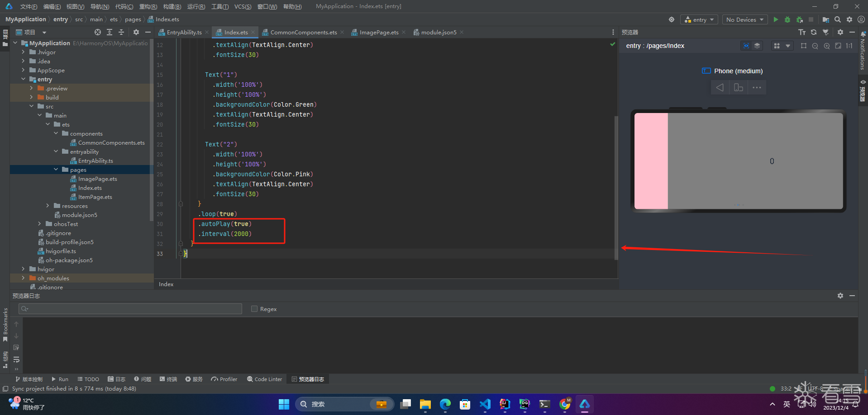Expand the resources folder
Viewport: 868px width, 415px height.
(x=48, y=206)
